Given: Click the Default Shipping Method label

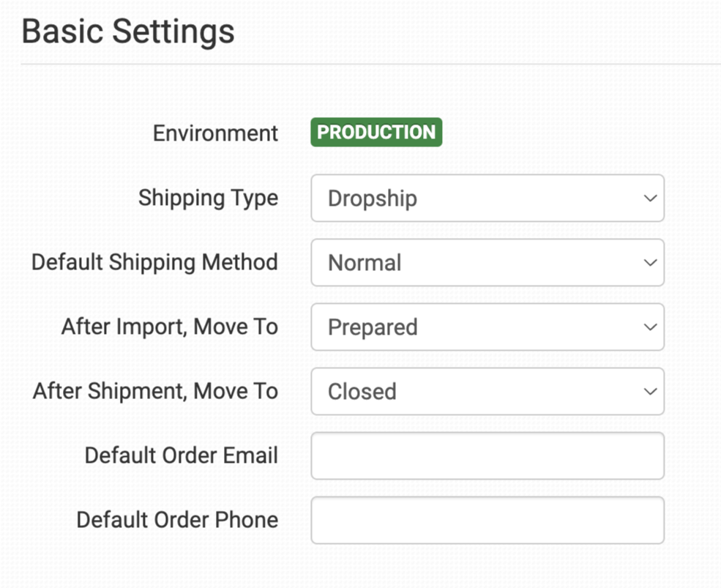Looking at the screenshot, I should click(154, 262).
